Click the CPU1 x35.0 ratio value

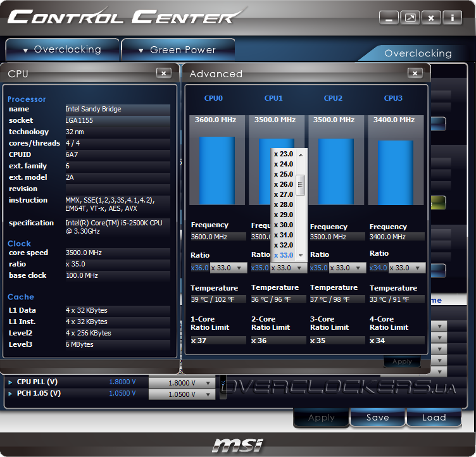260,268
